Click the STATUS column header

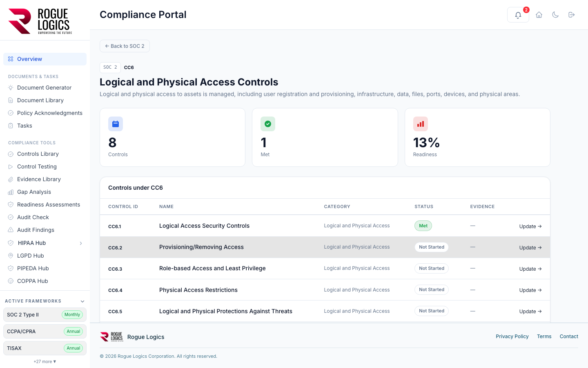(x=424, y=207)
